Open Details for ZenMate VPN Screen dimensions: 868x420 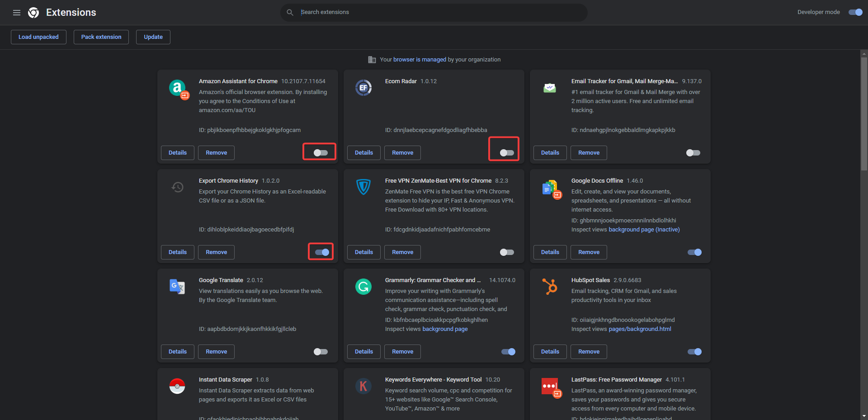[x=364, y=252]
